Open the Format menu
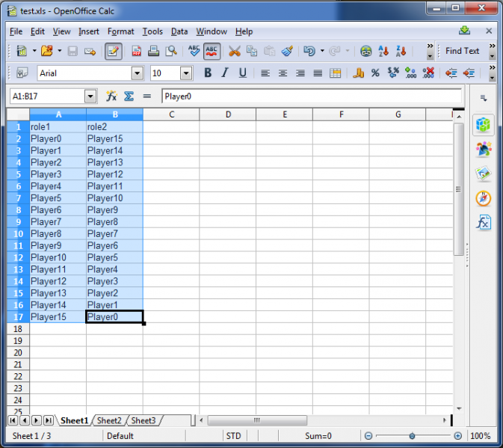503x448 pixels. coord(120,31)
